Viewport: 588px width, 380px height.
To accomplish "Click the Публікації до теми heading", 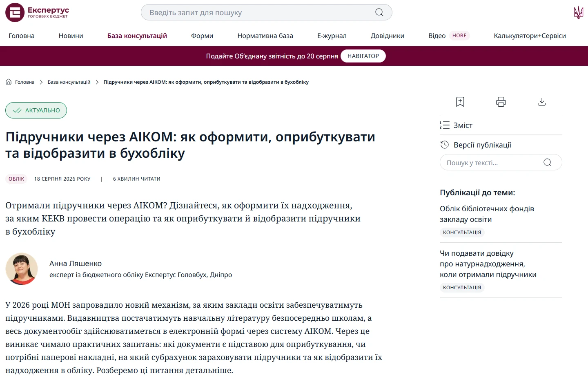I will pyautogui.click(x=477, y=192).
